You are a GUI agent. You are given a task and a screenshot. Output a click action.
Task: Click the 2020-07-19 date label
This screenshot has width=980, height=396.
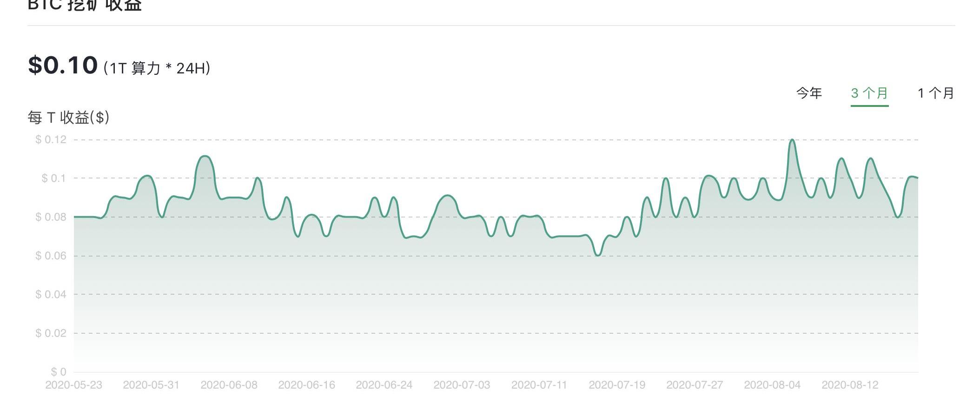pos(617,385)
